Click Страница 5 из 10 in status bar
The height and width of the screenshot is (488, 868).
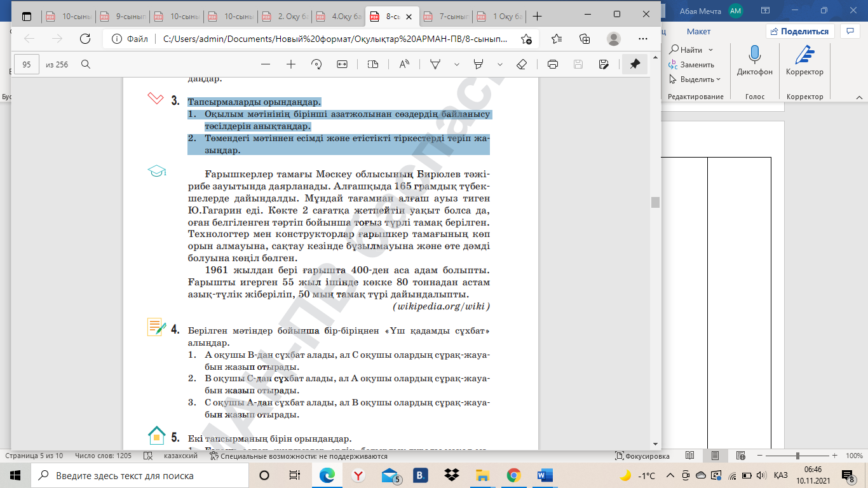tap(34, 456)
